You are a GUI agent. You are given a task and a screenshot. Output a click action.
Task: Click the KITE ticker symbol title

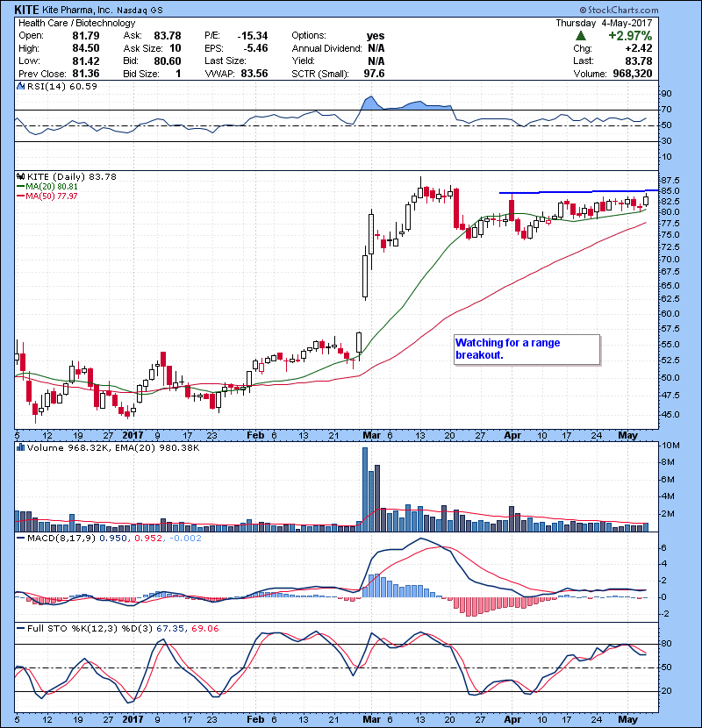(x=26, y=10)
